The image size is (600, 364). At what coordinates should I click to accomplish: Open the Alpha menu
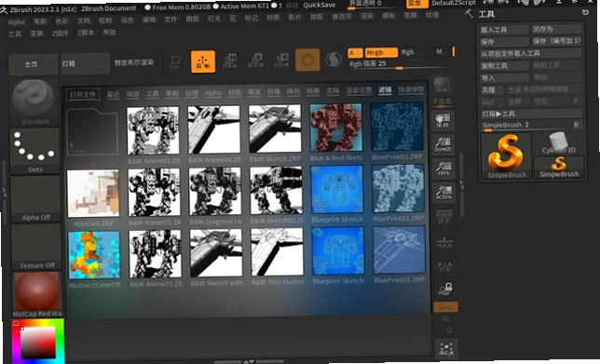(16, 21)
